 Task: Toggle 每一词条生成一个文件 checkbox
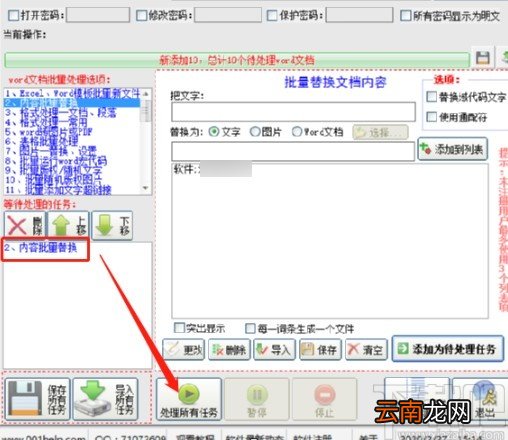coord(250,328)
